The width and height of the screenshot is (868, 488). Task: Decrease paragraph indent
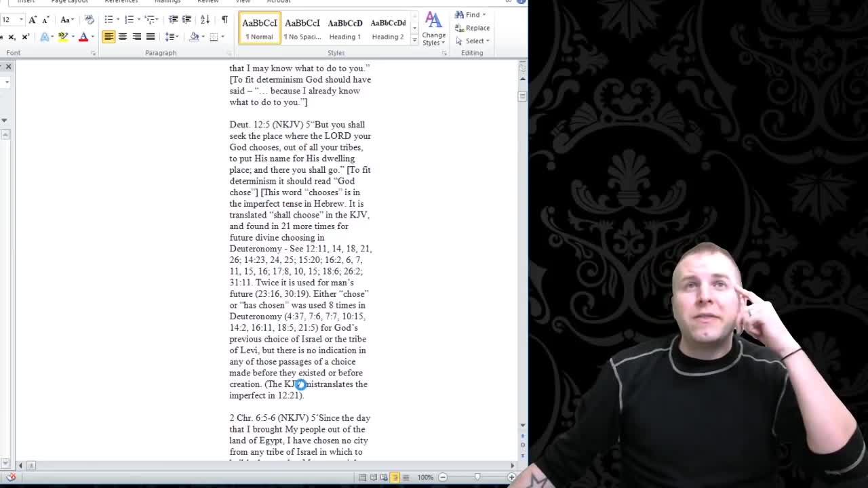(174, 20)
